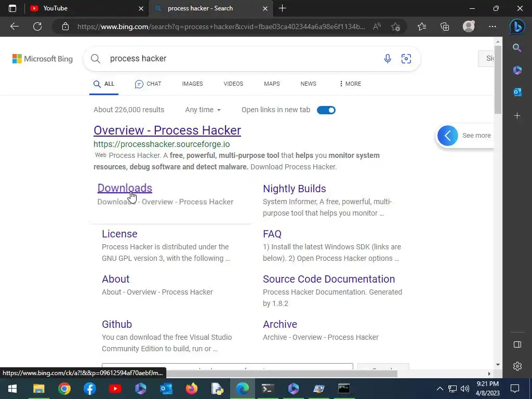Open the profile avatar icon

click(x=469, y=26)
